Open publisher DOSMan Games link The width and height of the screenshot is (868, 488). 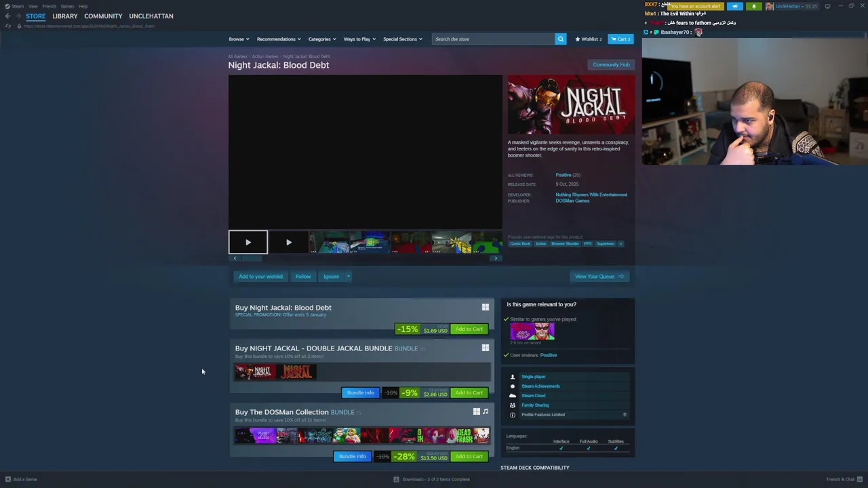(572, 201)
